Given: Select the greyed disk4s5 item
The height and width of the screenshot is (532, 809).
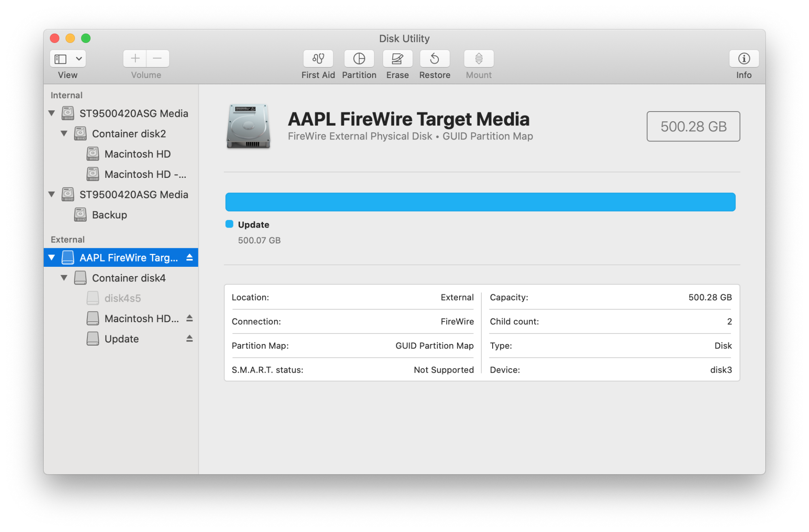Looking at the screenshot, I should [x=121, y=298].
